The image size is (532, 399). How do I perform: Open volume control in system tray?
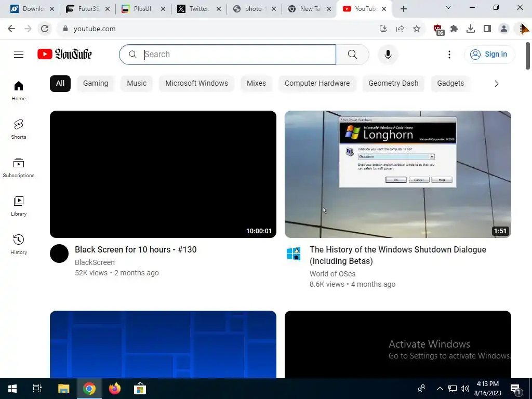click(465, 389)
